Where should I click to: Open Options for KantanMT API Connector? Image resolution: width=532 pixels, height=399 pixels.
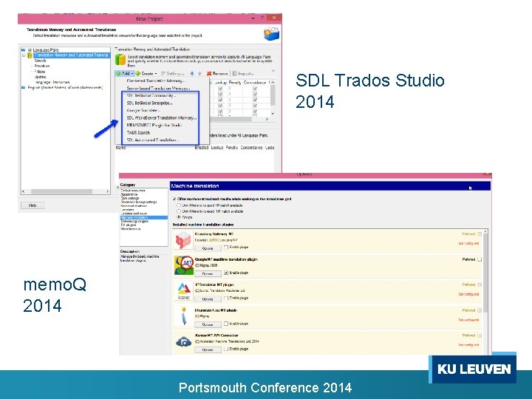coord(208,349)
